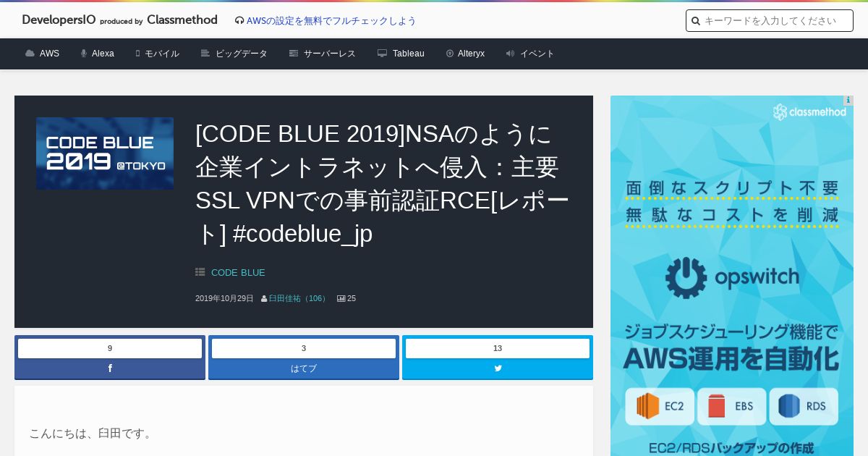Click the CODE BLUE 2019 @TOKYO thumbnail

pos(105,153)
